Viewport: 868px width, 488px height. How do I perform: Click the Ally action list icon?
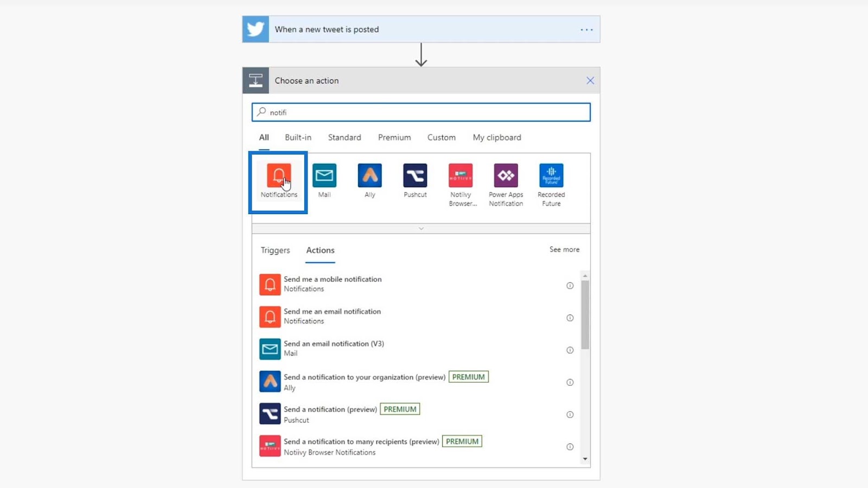pos(270,381)
